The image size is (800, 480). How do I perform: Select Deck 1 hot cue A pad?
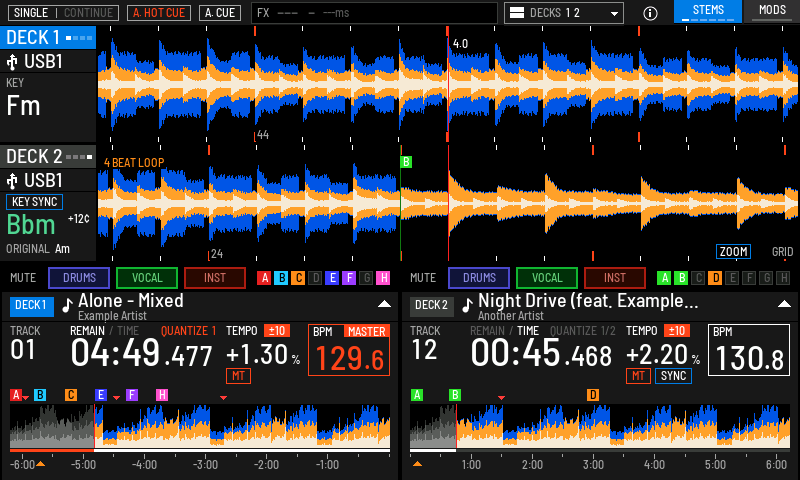pos(264,278)
